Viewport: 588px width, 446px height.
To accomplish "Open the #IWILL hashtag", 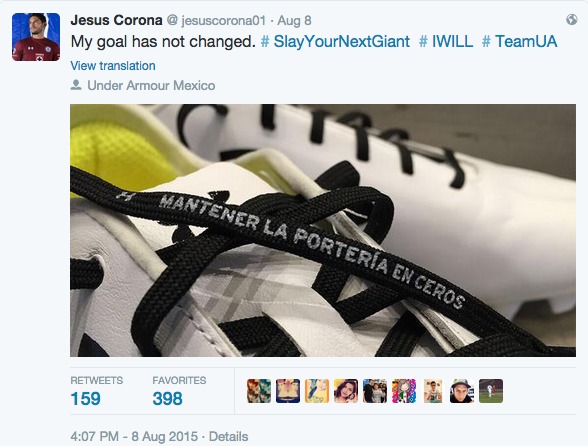I will click(446, 42).
